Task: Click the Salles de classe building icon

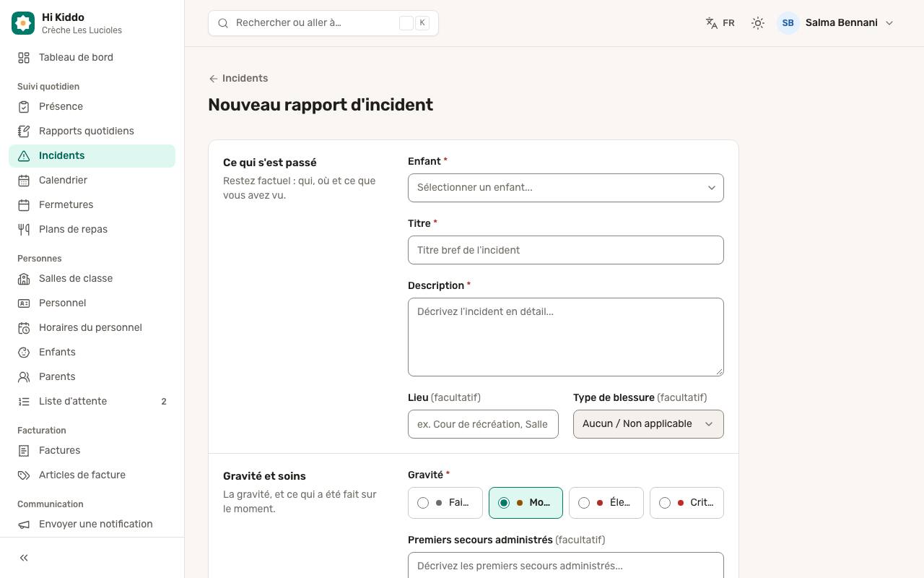Action: point(24,279)
